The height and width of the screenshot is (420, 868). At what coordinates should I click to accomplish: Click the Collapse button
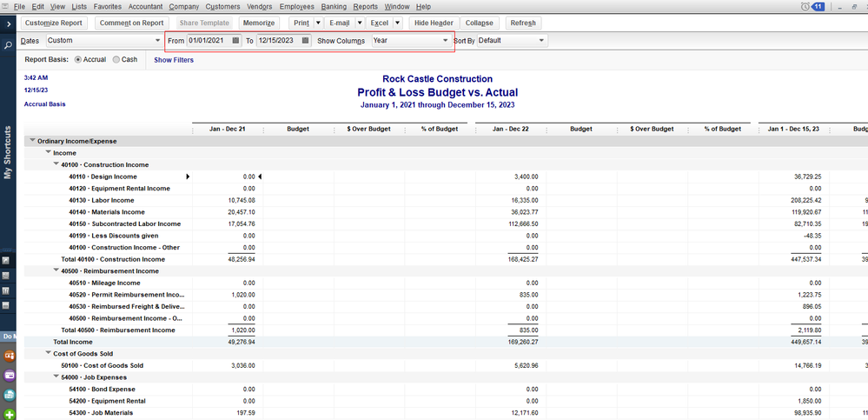pos(480,23)
